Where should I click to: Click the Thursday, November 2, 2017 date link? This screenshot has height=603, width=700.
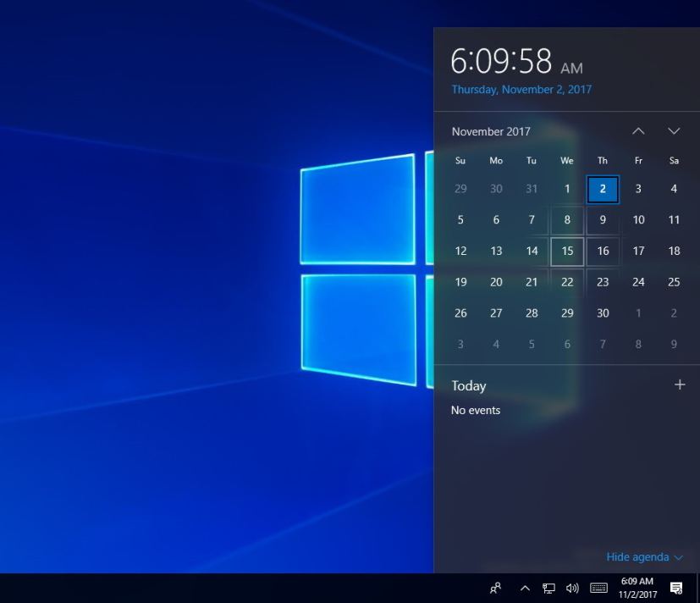(x=522, y=89)
